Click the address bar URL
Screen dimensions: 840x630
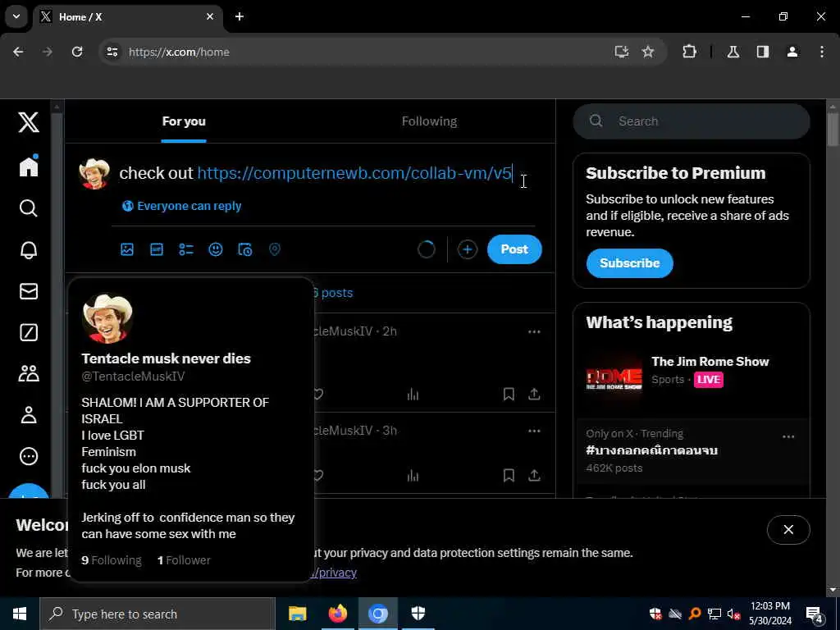pyautogui.click(x=179, y=52)
